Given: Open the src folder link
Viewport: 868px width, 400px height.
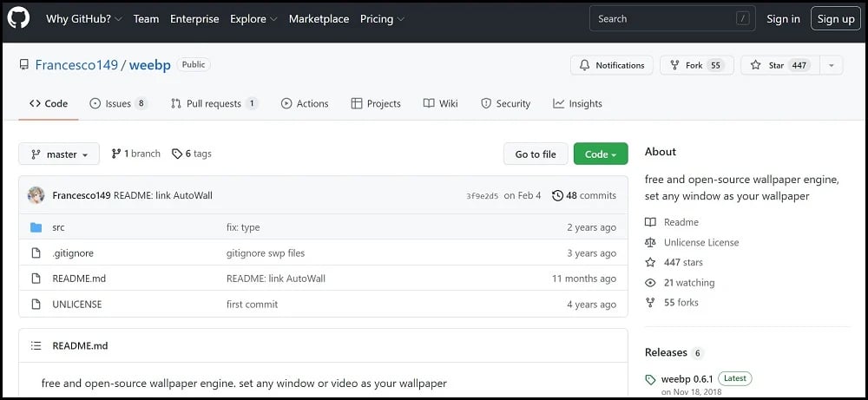Looking at the screenshot, I should (x=58, y=227).
